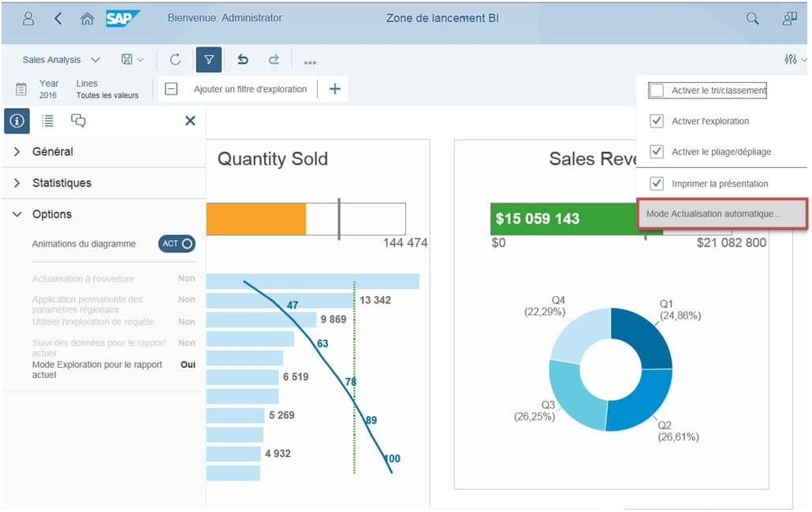Open the Lines Toutes les valeurs filter

coord(107,89)
